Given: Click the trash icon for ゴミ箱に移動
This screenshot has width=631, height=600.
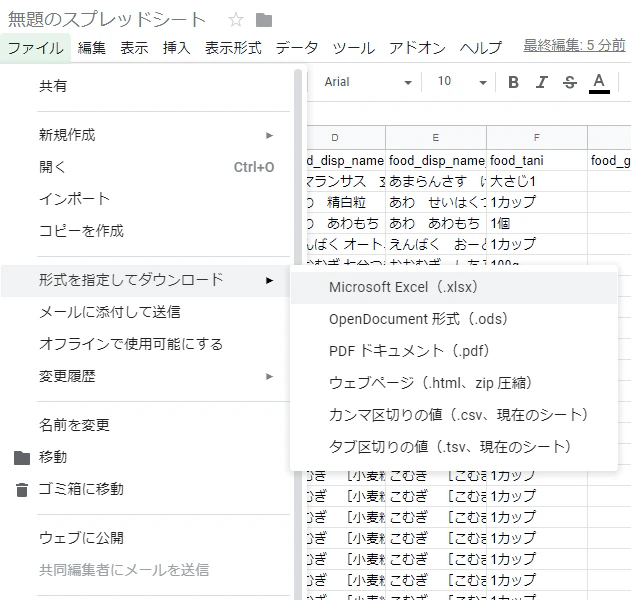Looking at the screenshot, I should (22, 490).
